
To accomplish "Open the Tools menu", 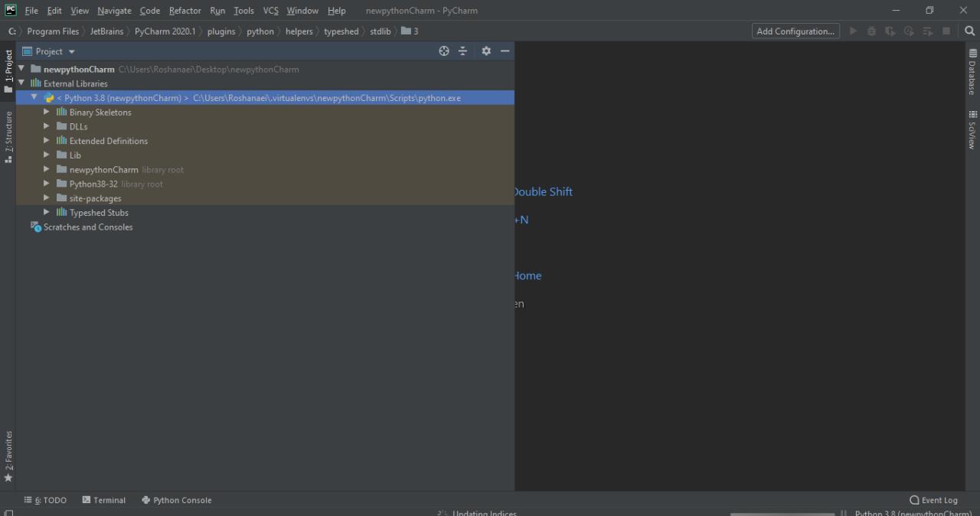I will [243, 11].
